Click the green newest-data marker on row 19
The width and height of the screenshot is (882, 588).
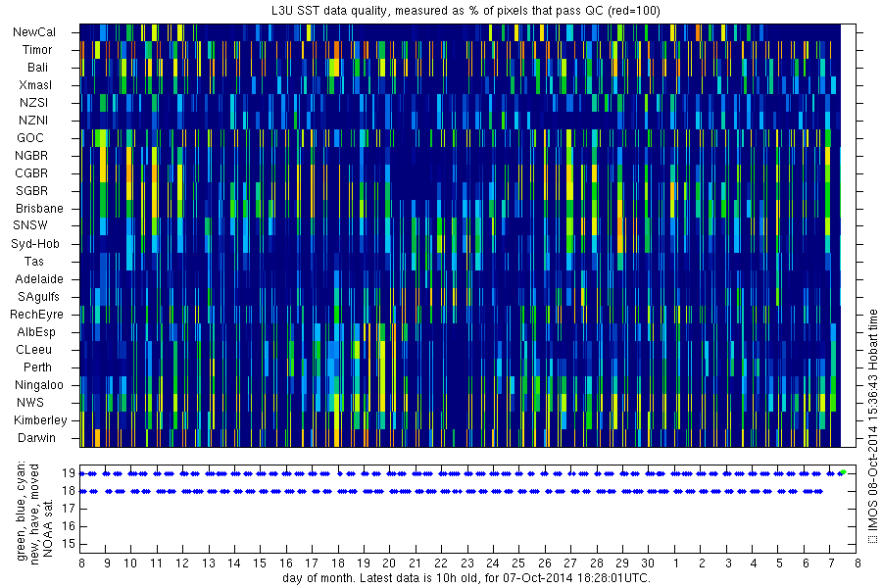point(843,472)
